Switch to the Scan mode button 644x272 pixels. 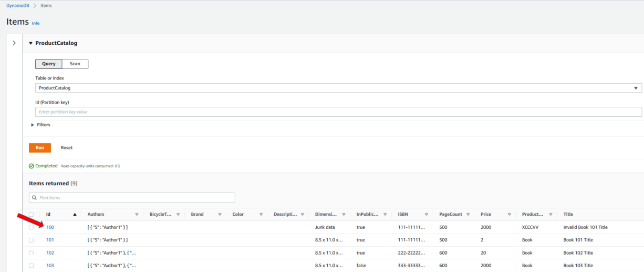(x=75, y=64)
